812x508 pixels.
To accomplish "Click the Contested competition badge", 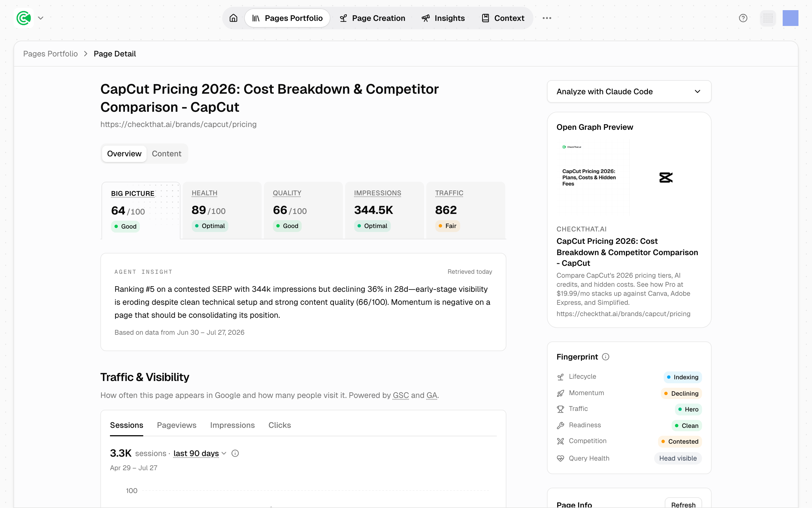I will pos(680,441).
